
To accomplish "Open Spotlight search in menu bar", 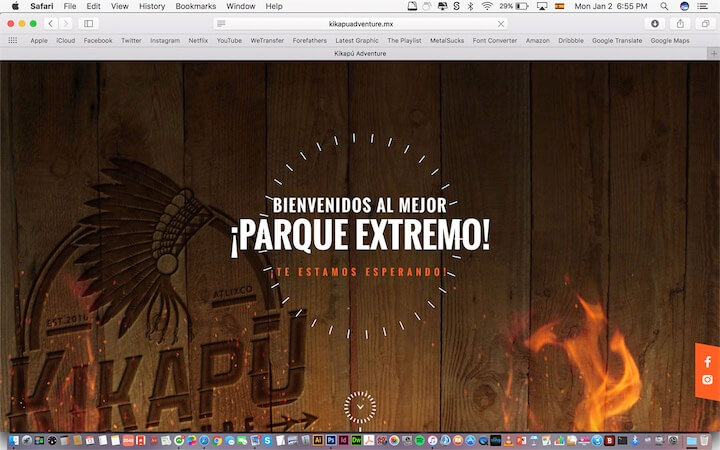I will 664,6.
